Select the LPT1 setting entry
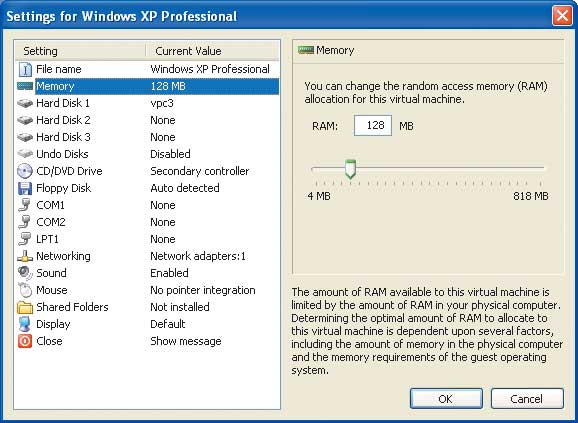 [x=147, y=239]
